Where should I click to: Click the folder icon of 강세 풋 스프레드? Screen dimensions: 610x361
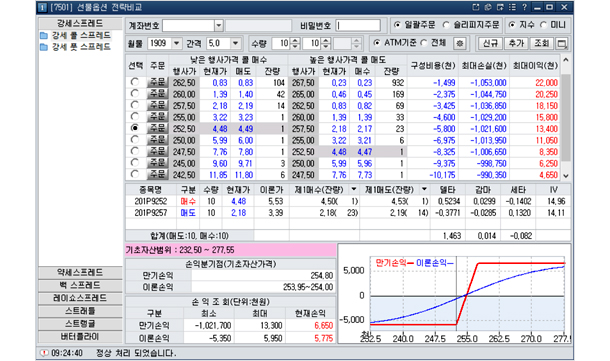click(x=44, y=47)
